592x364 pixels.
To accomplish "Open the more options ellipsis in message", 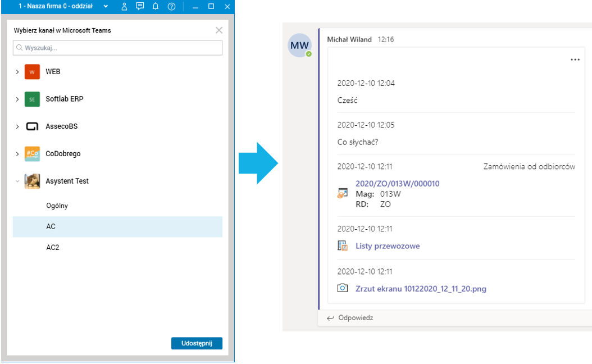I will click(575, 60).
